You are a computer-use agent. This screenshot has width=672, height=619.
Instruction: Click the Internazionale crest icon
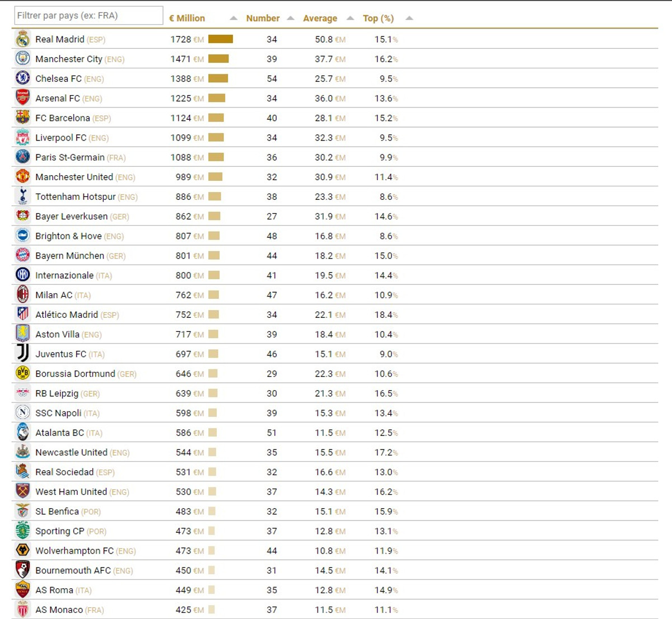point(22,275)
